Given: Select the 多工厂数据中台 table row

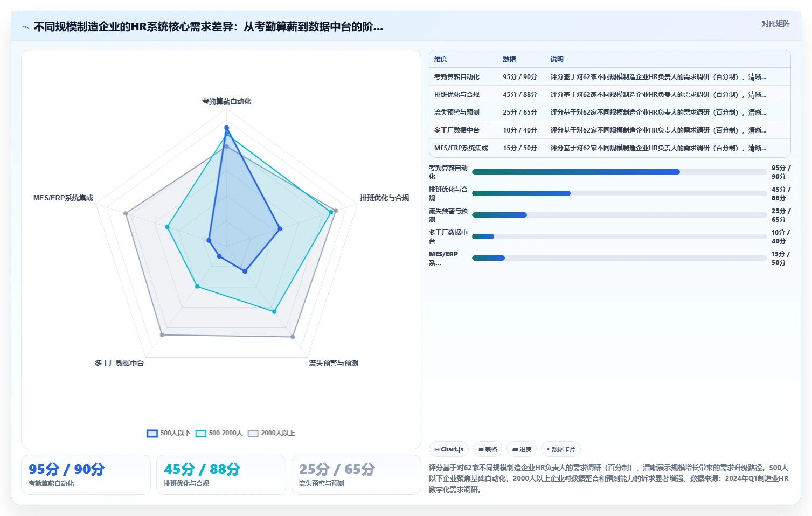Looking at the screenshot, I should point(609,130).
